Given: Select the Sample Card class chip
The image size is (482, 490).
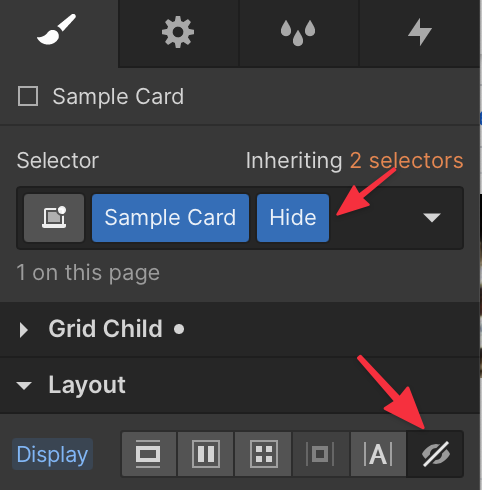Looking at the screenshot, I should [170, 218].
